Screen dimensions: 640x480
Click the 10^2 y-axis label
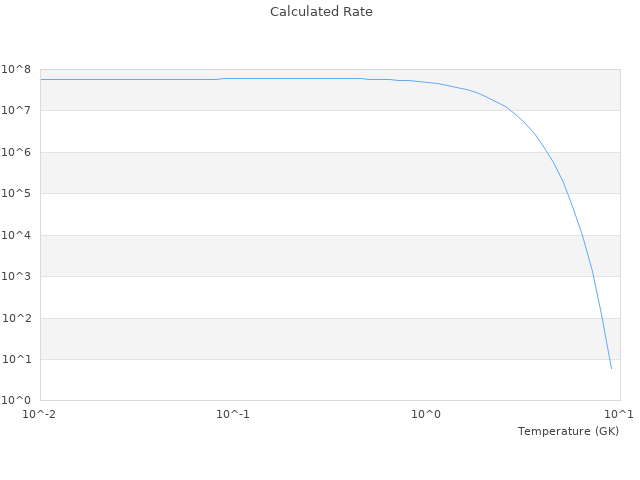(17, 318)
